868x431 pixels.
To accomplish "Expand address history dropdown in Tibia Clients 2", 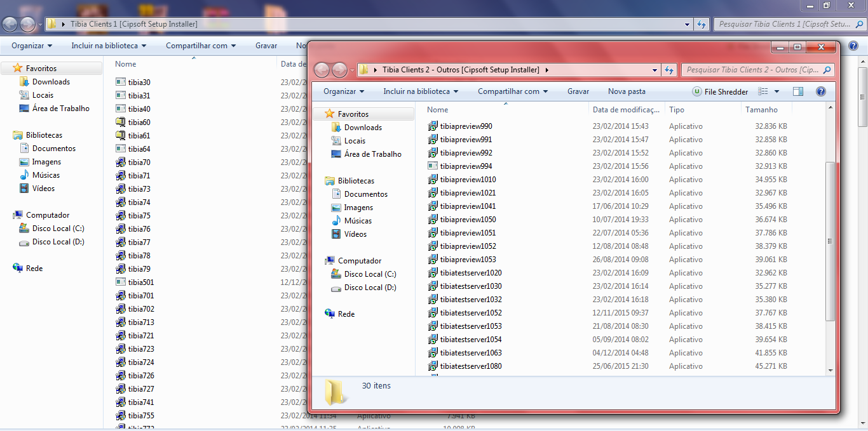I will pyautogui.click(x=654, y=70).
